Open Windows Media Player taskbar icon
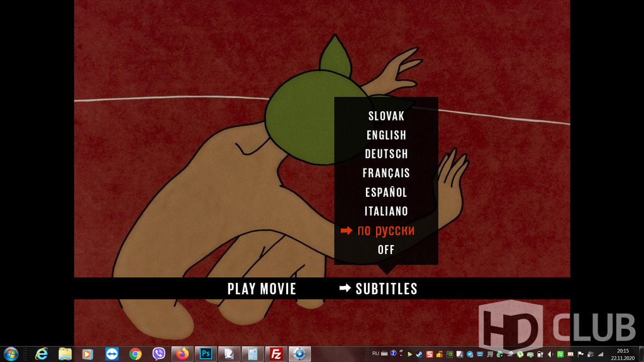 pos(87,354)
